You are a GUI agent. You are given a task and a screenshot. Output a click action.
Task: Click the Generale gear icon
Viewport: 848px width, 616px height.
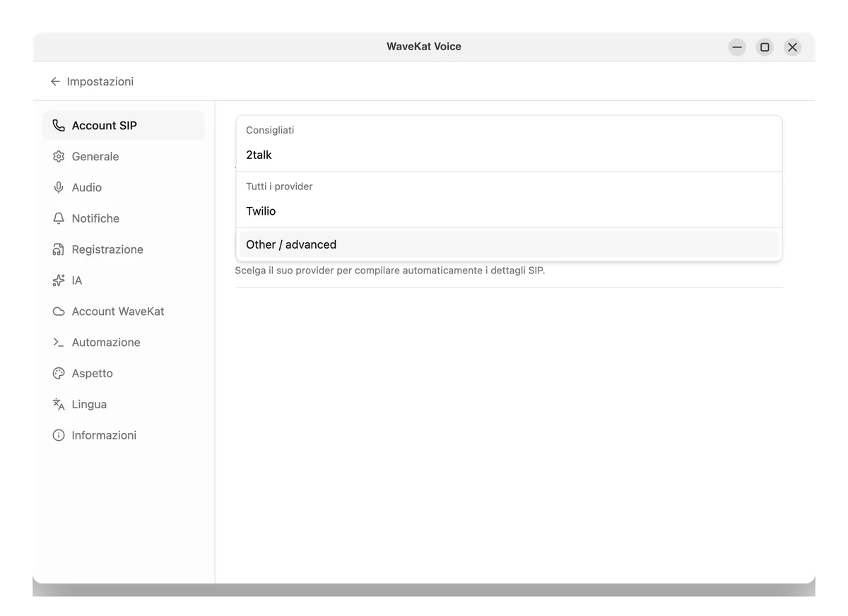point(59,157)
